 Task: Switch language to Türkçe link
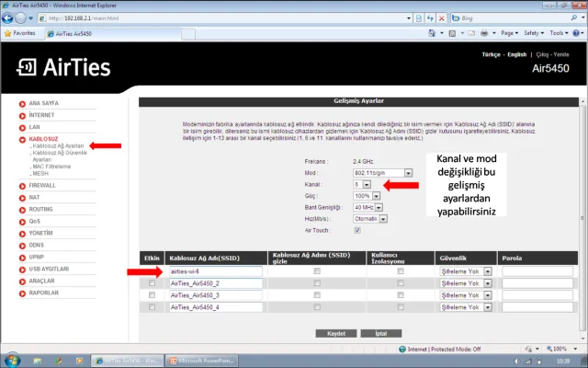(491, 54)
